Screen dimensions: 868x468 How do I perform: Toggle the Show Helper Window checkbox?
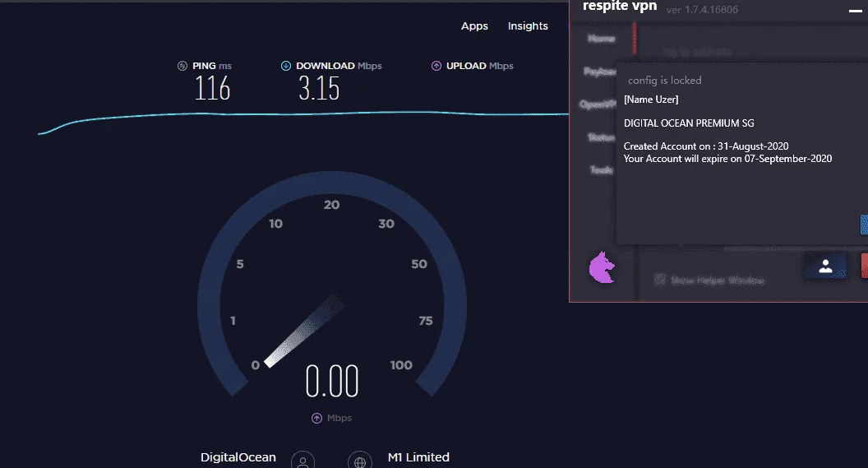point(660,279)
